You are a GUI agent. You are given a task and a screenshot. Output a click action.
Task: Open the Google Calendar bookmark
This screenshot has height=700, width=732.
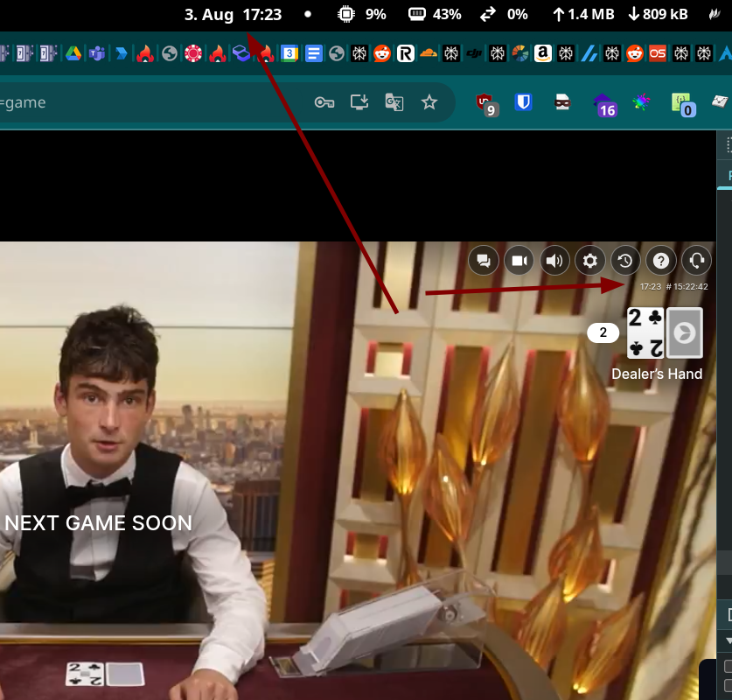289,53
